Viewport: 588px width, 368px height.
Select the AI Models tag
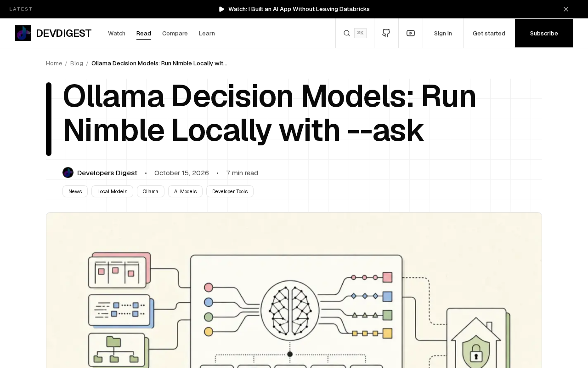(x=185, y=191)
